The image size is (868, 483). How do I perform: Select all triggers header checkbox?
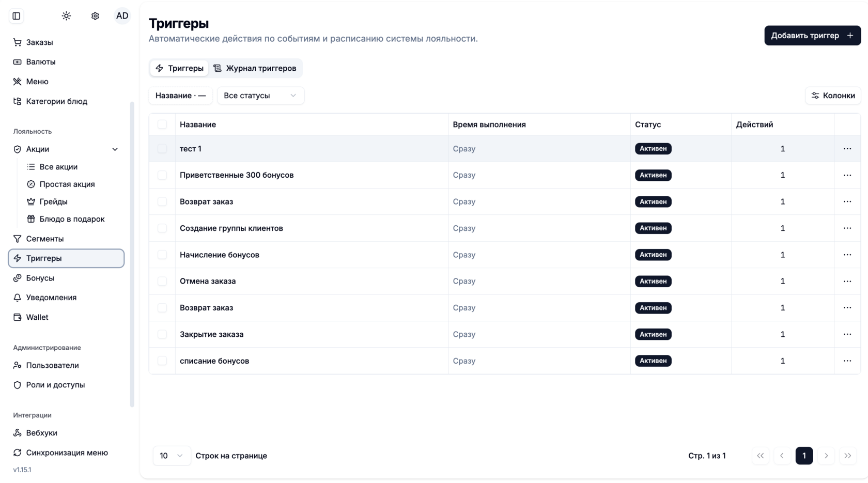click(162, 124)
